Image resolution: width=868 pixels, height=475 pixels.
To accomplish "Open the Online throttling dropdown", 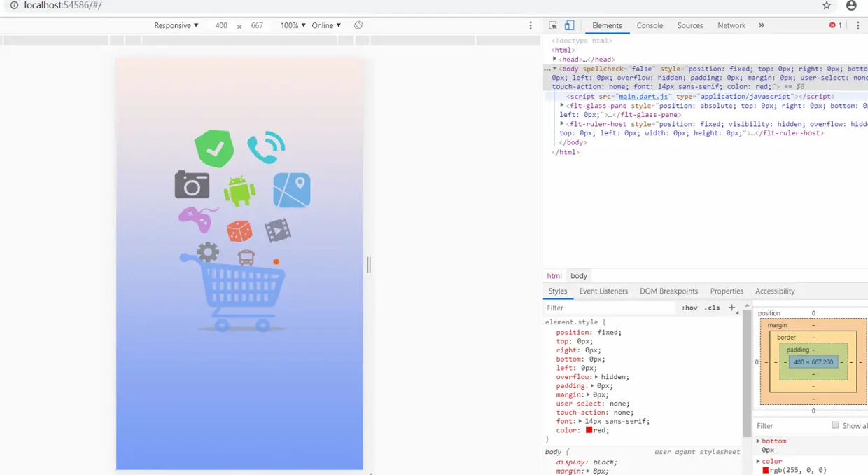I will [x=326, y=25].
